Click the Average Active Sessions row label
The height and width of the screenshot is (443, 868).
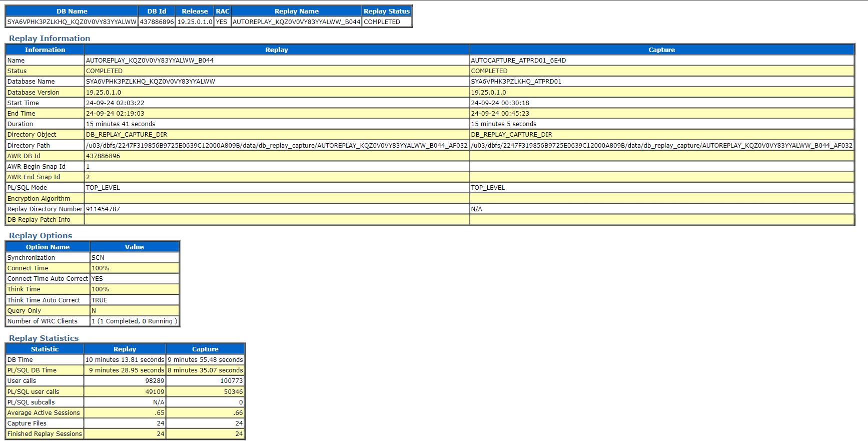pyautogui.click(x=44, y=413)
